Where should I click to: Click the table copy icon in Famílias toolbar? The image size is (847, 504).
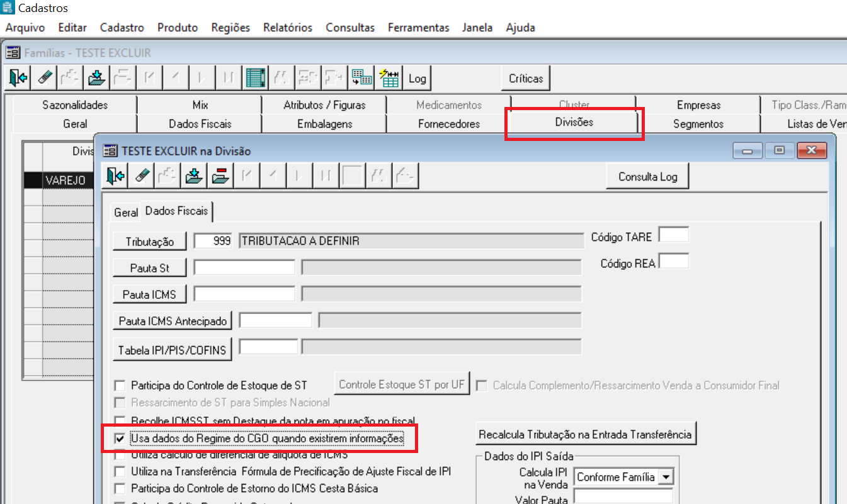tap(361, 78)
